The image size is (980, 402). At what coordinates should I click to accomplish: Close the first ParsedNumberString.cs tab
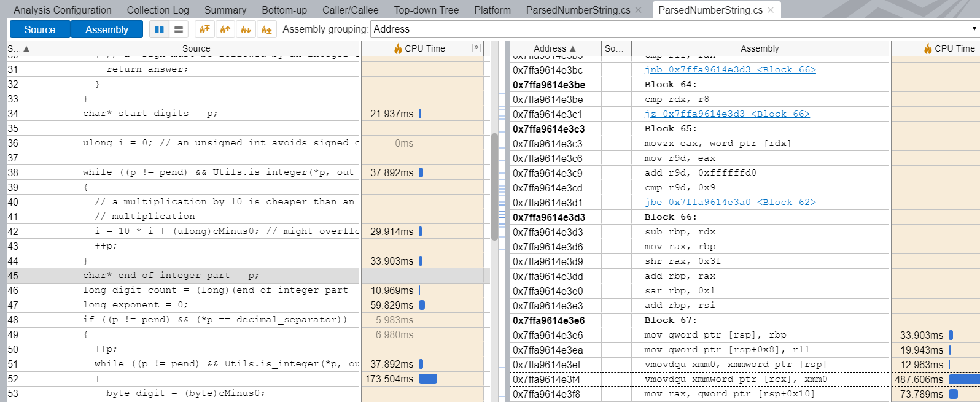639,10
